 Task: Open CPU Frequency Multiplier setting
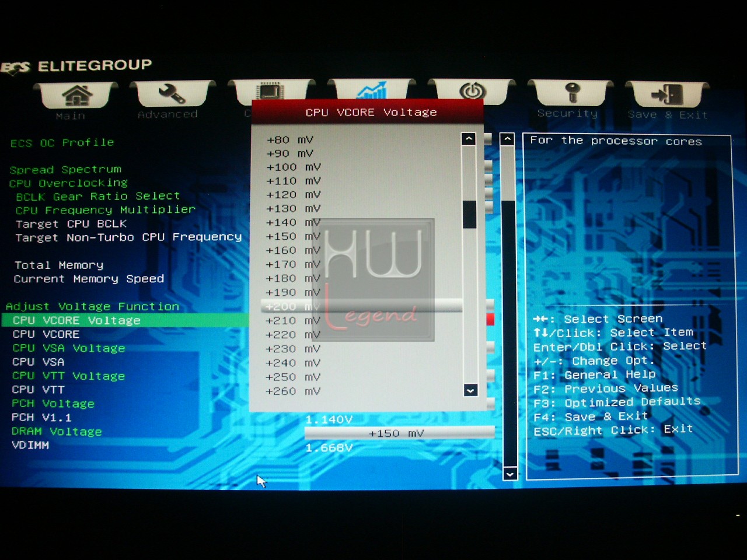click(x=106, y=209)
